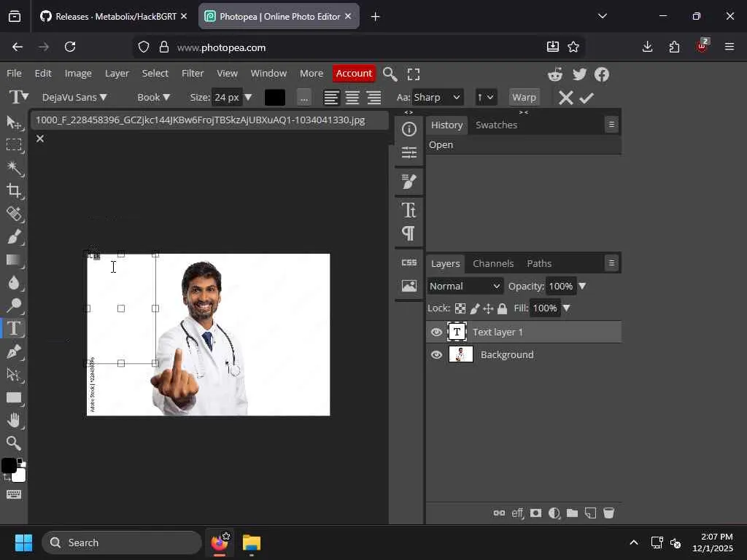This screenshot has height=560, width=747.
Task: Pick the Hand tool in toolbar
Action: tap(13, 420)
